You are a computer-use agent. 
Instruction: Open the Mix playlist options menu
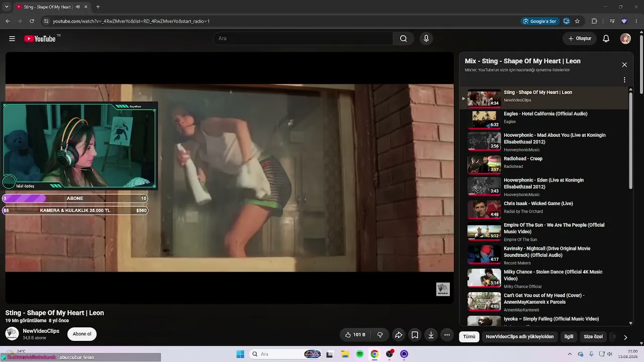[624, 80]
